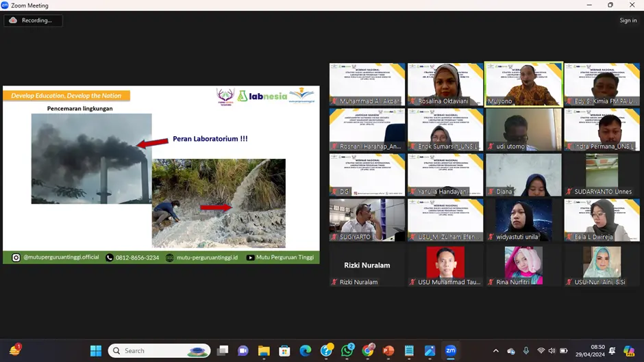
Task: Open Microsoft Store from the taskbar
Action: (x=284, y=350)
